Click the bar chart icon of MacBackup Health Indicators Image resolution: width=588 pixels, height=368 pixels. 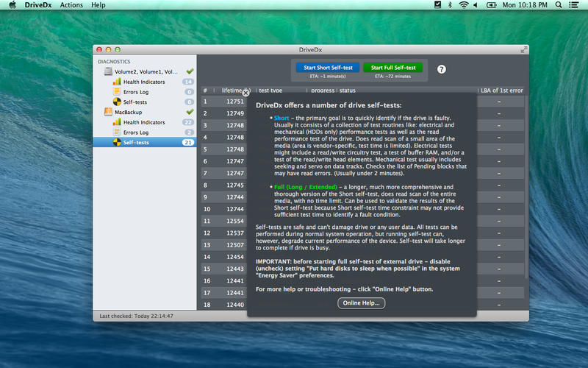tap(117, 121)
